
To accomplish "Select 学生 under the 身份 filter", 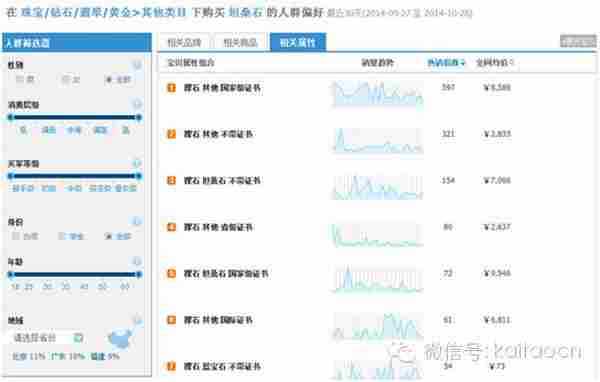I will (x=71, y=236).
